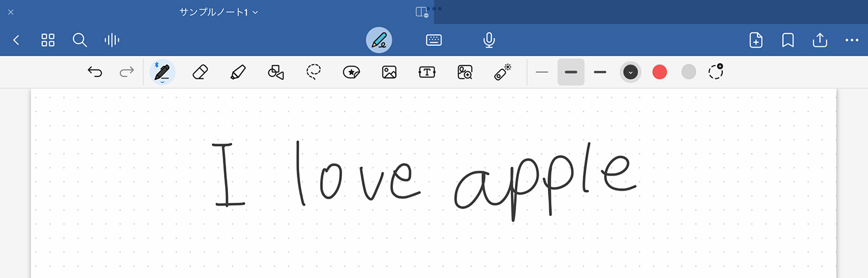Select the laser pointer tool
The image size is (868, 278).
click(x=503, y=72)
